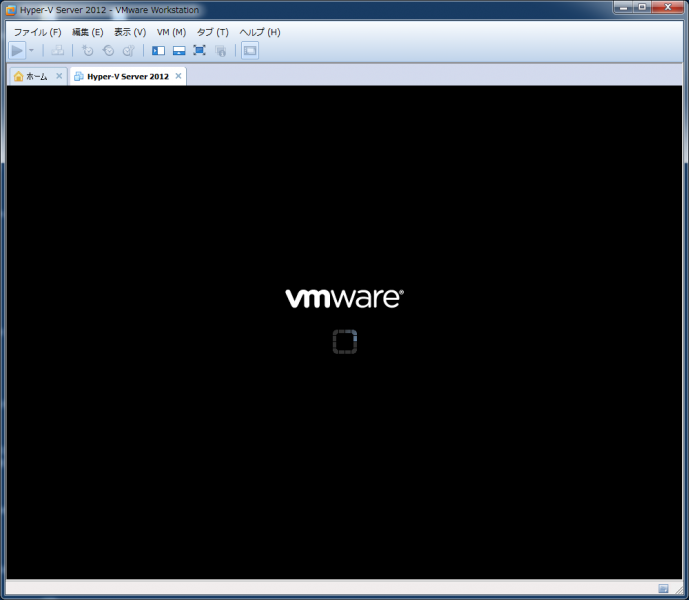The width and height of the screenshot is (689, 600).
Task: Revert the VM to its snapshot
Action: pyautogui.click(x=108, y=51)
